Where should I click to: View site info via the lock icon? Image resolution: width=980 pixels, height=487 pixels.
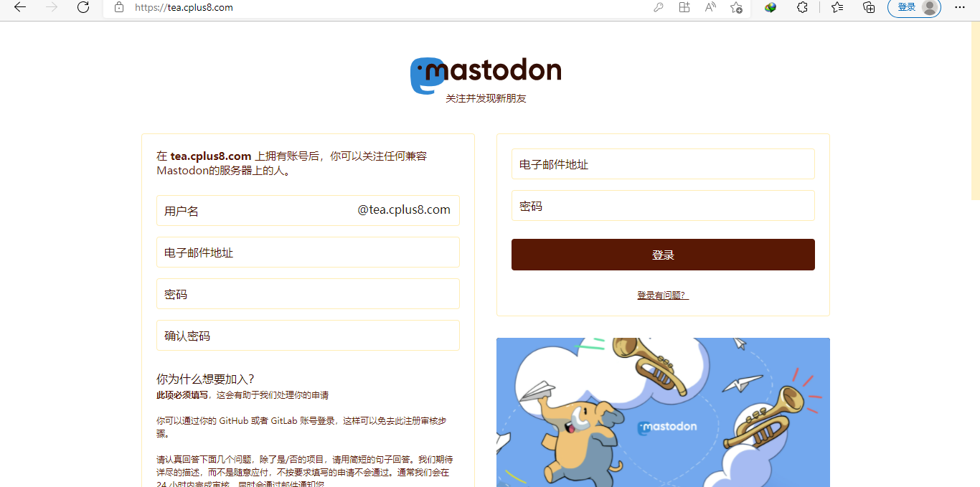pos(119,7)
